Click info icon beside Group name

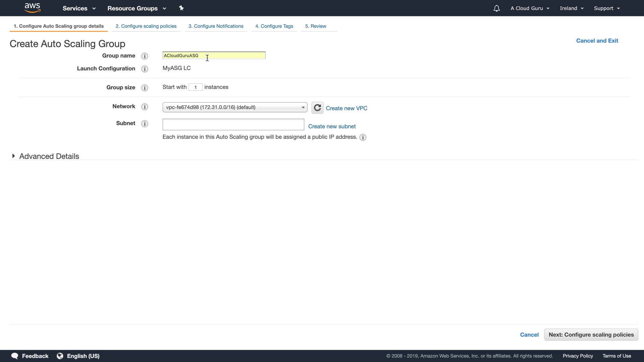click(x=145, y=56)
